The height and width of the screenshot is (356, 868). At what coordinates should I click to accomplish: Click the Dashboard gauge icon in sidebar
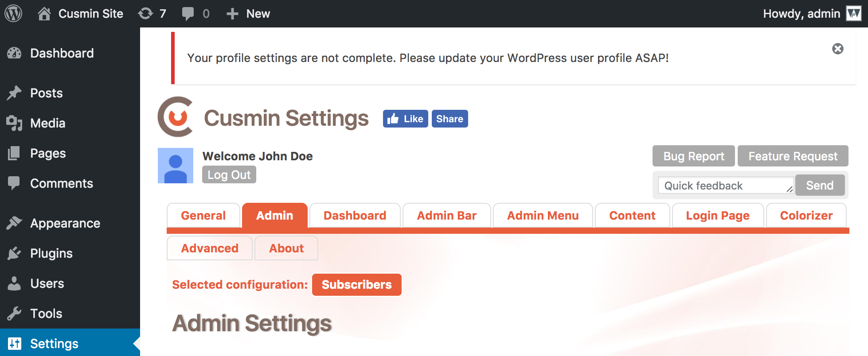point(14,53)
